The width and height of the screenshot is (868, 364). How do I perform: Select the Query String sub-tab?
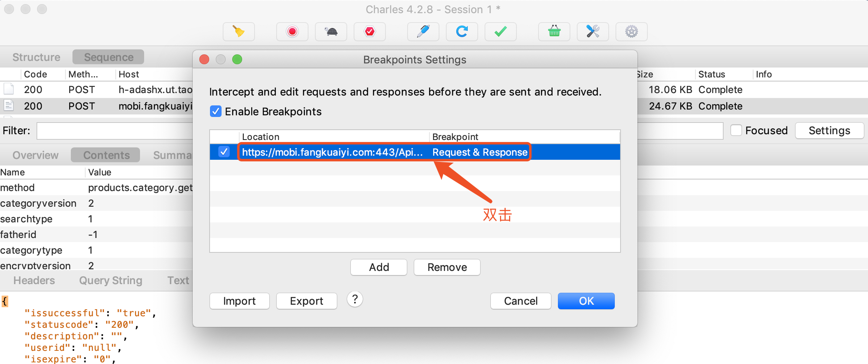[111, 280]
